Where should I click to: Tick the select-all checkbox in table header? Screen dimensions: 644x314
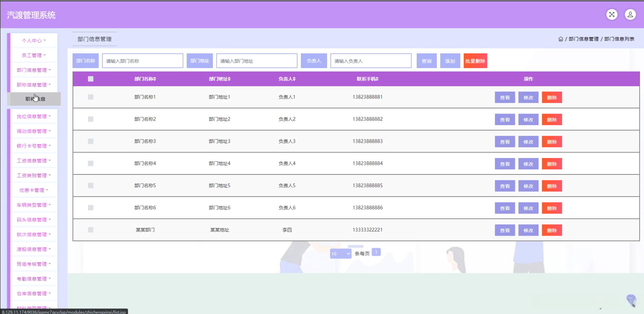(x=91, y=79)
